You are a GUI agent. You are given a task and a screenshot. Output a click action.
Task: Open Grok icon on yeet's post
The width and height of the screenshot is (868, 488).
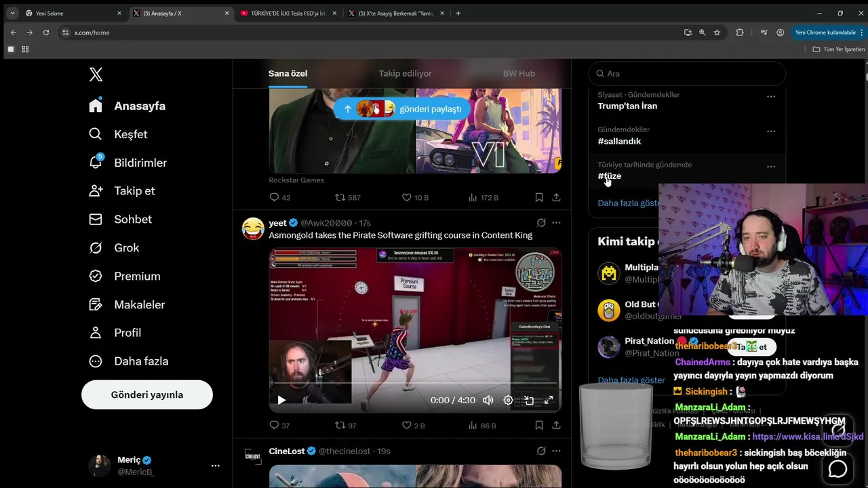coord(541,222)
